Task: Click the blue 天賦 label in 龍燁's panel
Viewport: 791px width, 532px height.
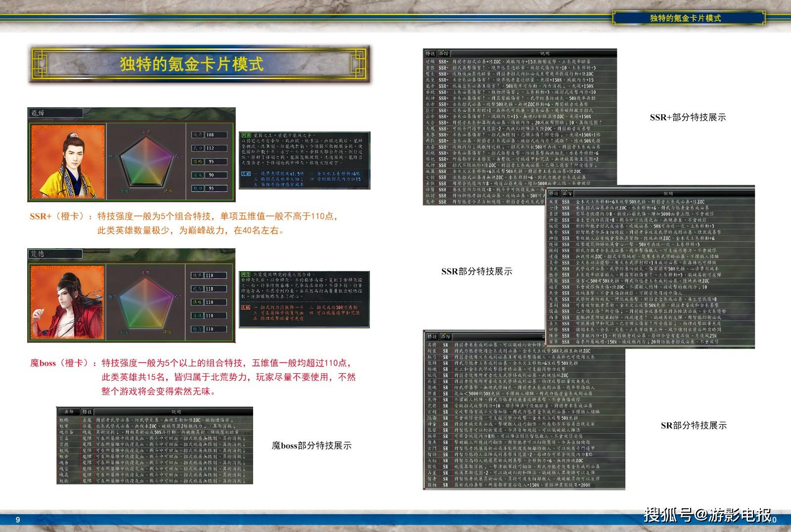Action: click(246, 174)
